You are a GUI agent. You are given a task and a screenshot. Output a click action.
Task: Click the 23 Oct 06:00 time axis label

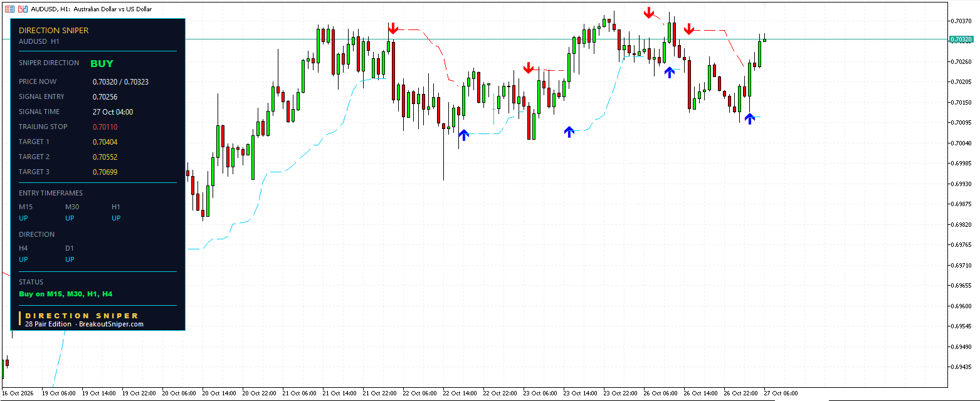[x=541, y=393]
